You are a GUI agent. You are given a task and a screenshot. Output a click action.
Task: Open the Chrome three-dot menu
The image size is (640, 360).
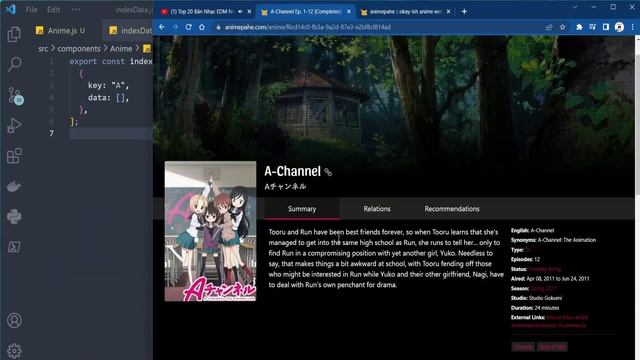(x=633, y=27)
